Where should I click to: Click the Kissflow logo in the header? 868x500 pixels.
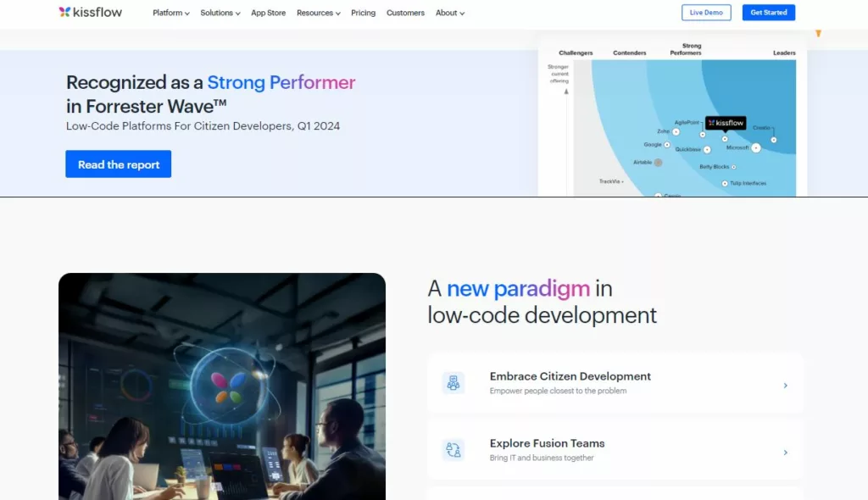click(90, 12)
